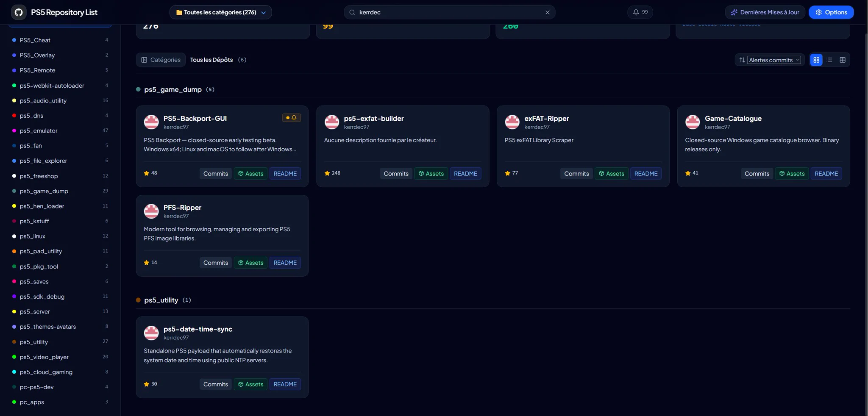Open the Toutes les catégories dropdown
Screen dimensions: 868x416
[221, 12]
